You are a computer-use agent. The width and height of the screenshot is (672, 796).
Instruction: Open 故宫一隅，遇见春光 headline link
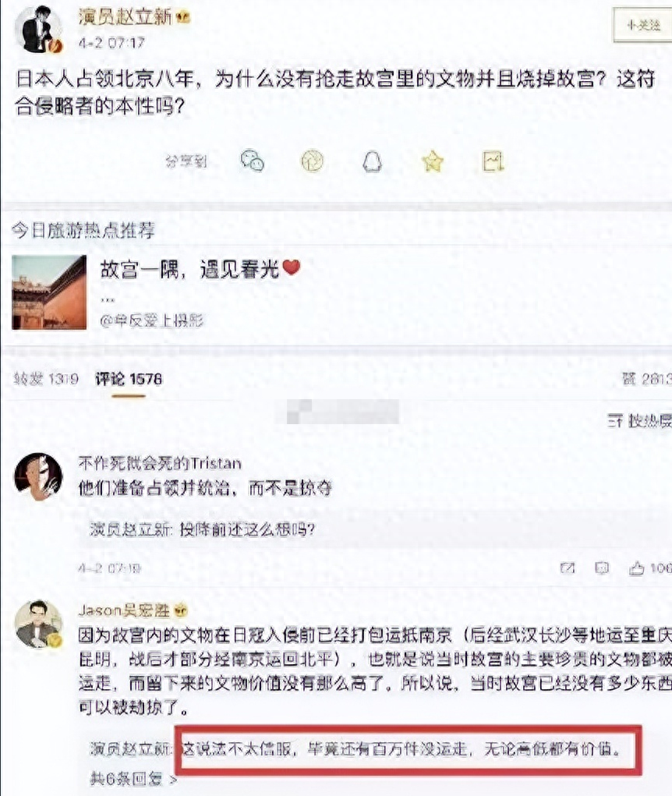(200, 269)
